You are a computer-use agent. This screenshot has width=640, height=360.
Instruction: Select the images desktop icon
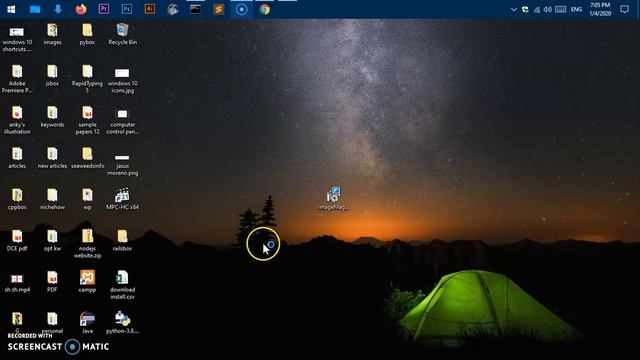[x=52, y=34]
